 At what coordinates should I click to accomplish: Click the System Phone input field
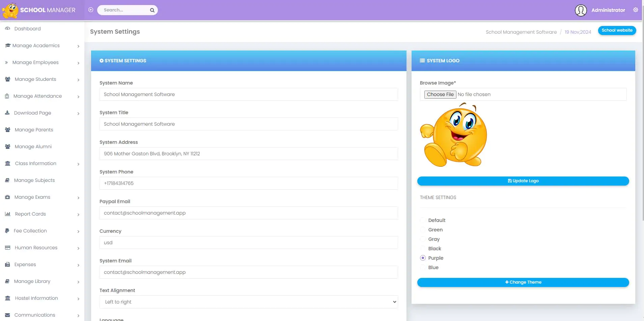click(x=249, y=183)
